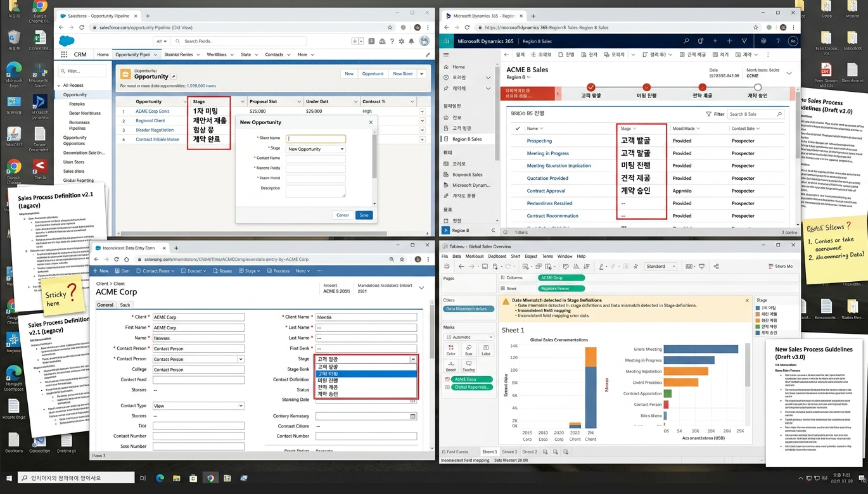Switch to the Sheet 2 tab in Tableau

[x=509, y=452]
